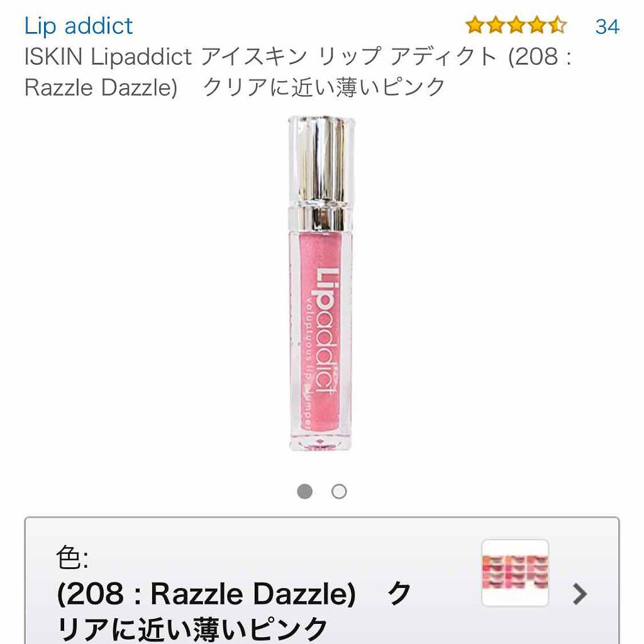The height and width of the screenshot is (644, 644).
Task: Select the first image page dot
Action: (x=305, y=491)
